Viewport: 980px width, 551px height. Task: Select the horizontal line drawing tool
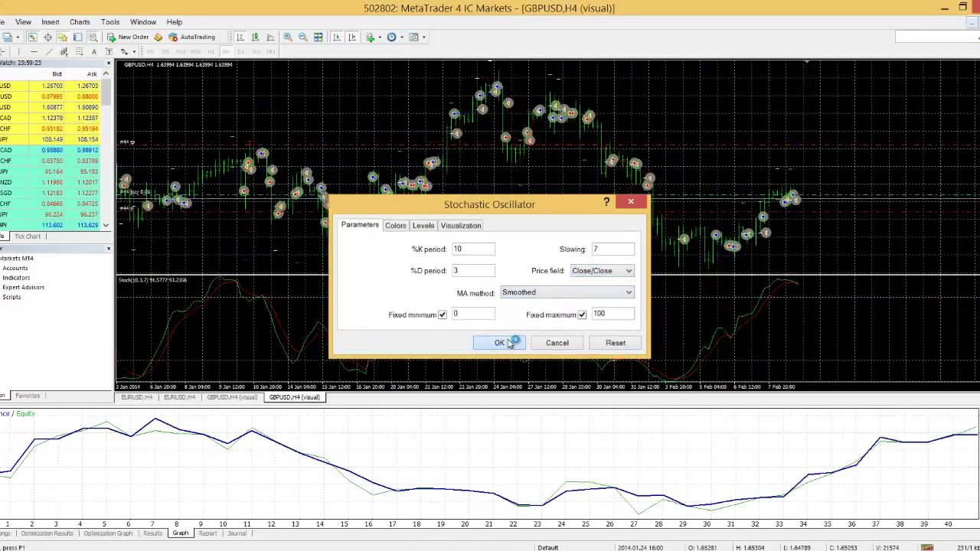tap(34, 51)
